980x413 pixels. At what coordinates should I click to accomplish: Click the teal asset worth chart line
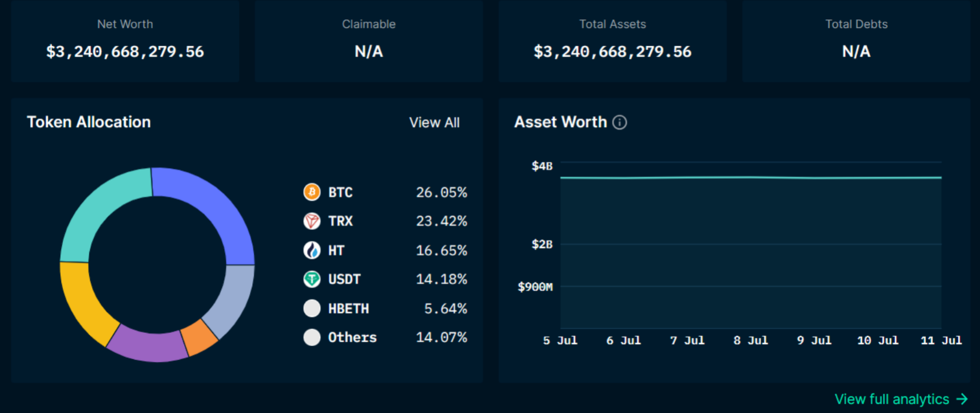tap(751, 177)
